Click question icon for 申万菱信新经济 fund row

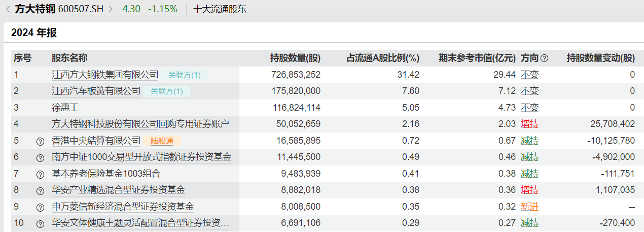tap(41, 207)
